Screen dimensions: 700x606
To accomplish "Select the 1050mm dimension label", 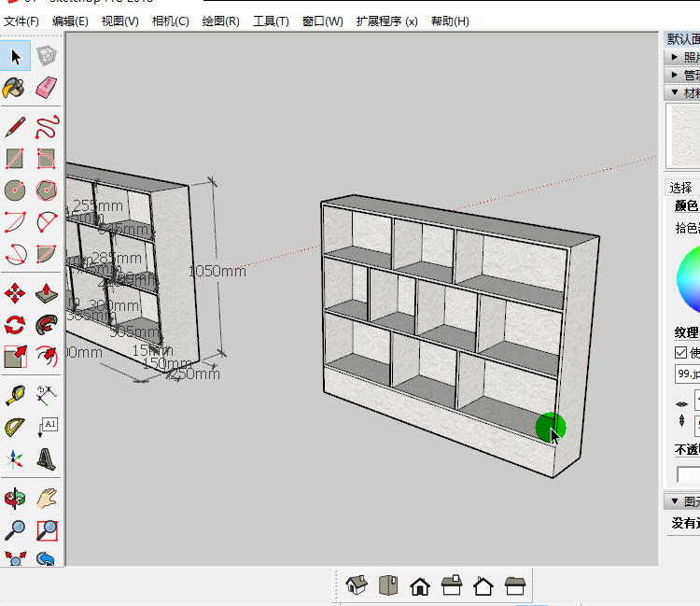I will click(x=217, y=271).
